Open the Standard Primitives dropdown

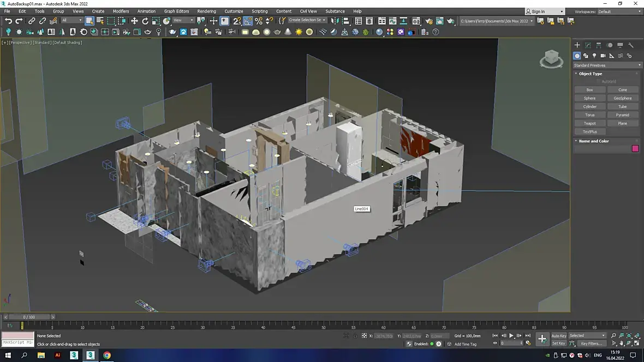click(607, 65)
